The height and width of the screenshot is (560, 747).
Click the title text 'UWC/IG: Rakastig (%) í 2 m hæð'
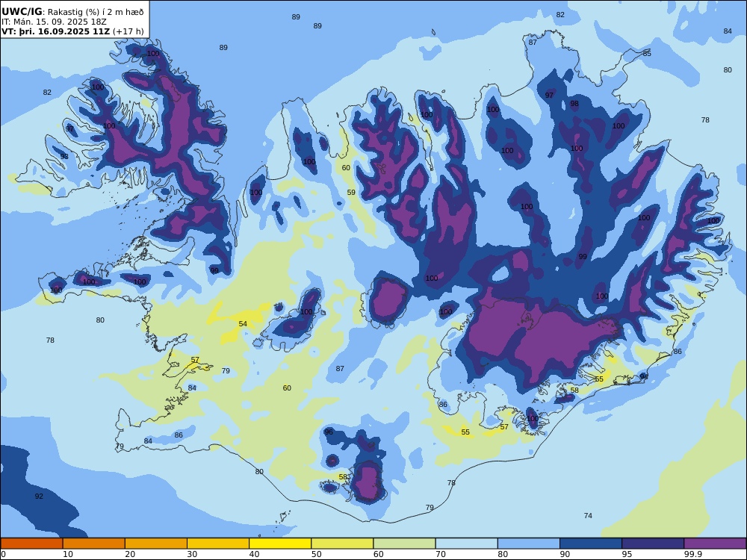pyautogui.click(x=72, y=12)
